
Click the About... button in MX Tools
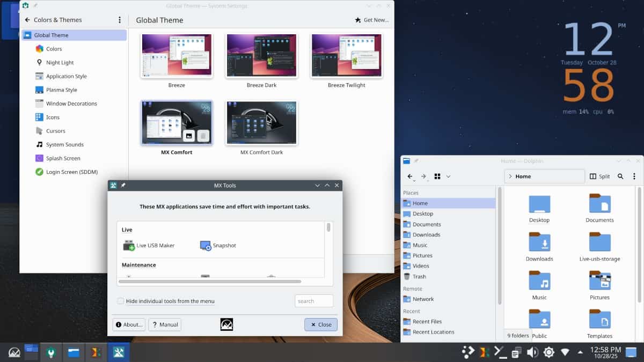point(129,324)
